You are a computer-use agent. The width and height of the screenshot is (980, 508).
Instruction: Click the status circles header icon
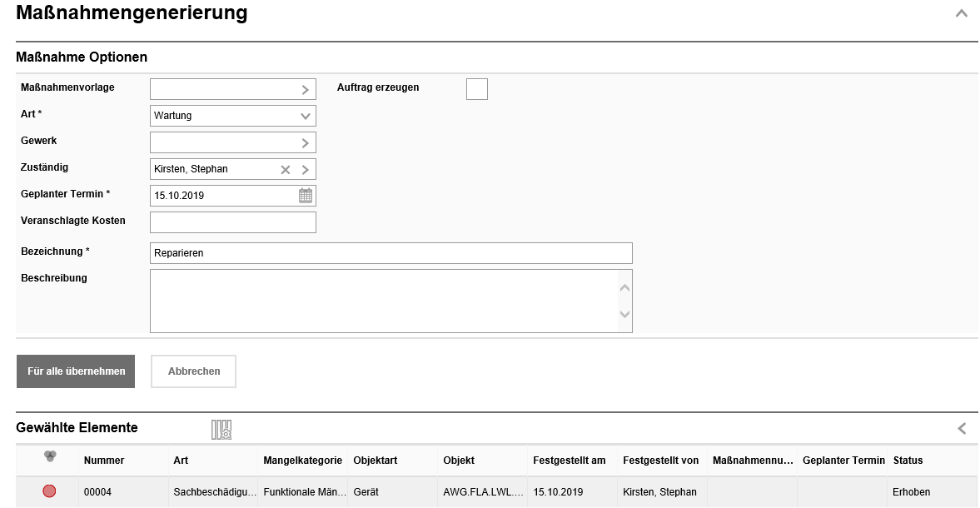49,456
